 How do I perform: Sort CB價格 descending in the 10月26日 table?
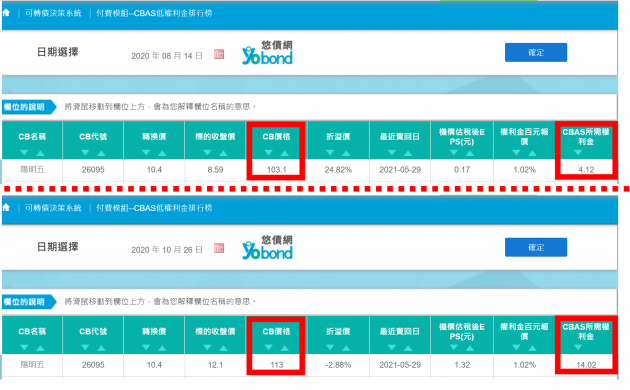(x=268, y=347)
